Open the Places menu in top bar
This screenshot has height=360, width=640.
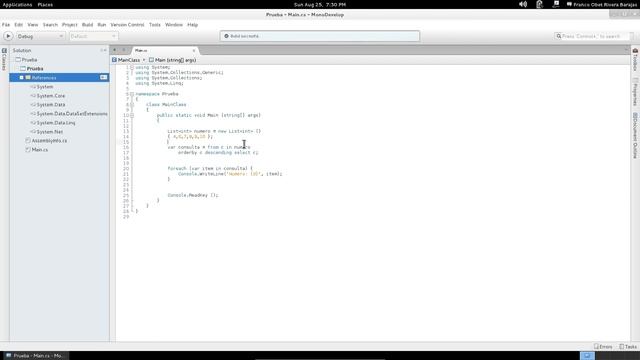click(45, 4)
